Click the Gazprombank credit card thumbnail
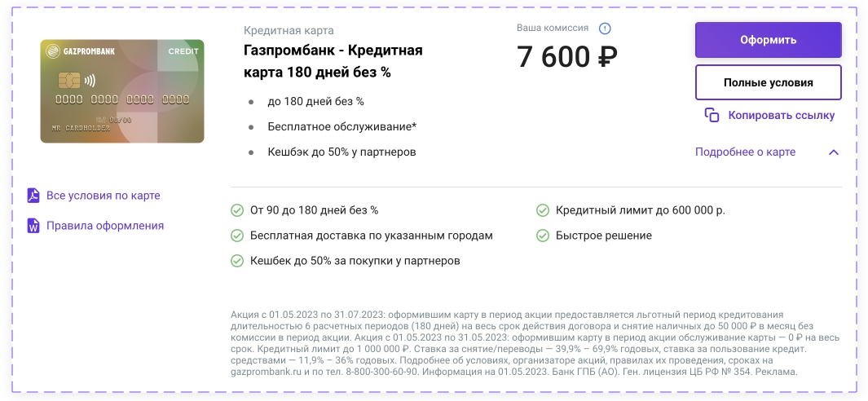This screenshot has height=401, width=868. click(x=122, y=91)
